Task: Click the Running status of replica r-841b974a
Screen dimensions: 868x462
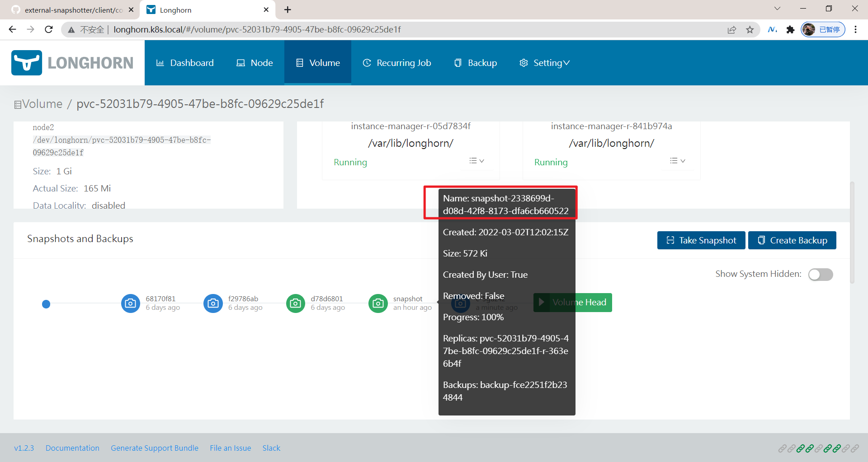Action: coord(551,162)
